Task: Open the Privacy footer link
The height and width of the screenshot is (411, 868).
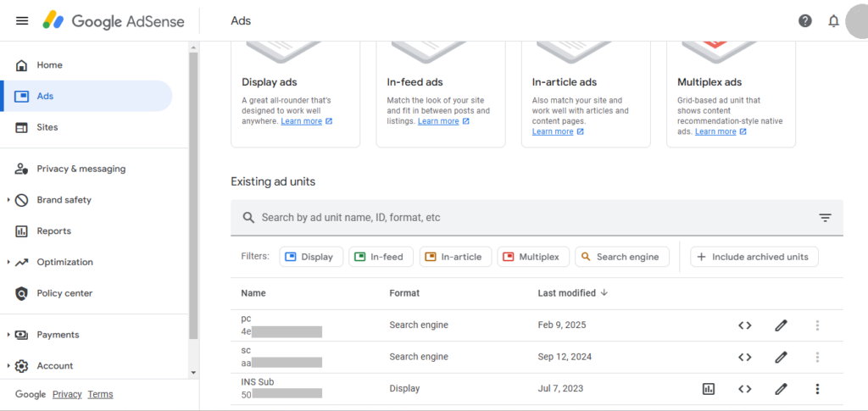Action: coord(67,394)
